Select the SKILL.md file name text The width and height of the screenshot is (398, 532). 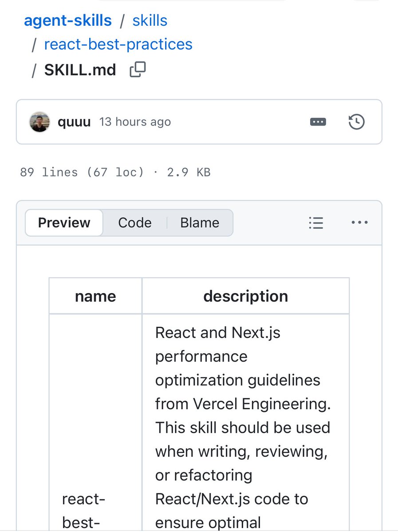click(x=80, y=70)
